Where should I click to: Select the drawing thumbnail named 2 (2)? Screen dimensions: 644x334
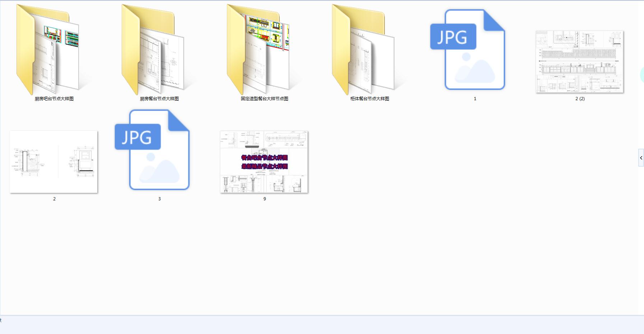579,62
